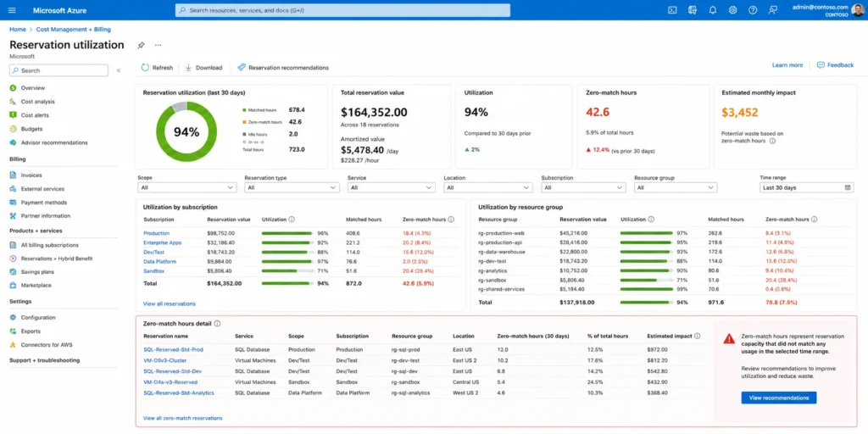Screen dimensions: 868x434
Task: Open VM-DSv3-Cluster reservation link
Action: click(x=165, y=360)
